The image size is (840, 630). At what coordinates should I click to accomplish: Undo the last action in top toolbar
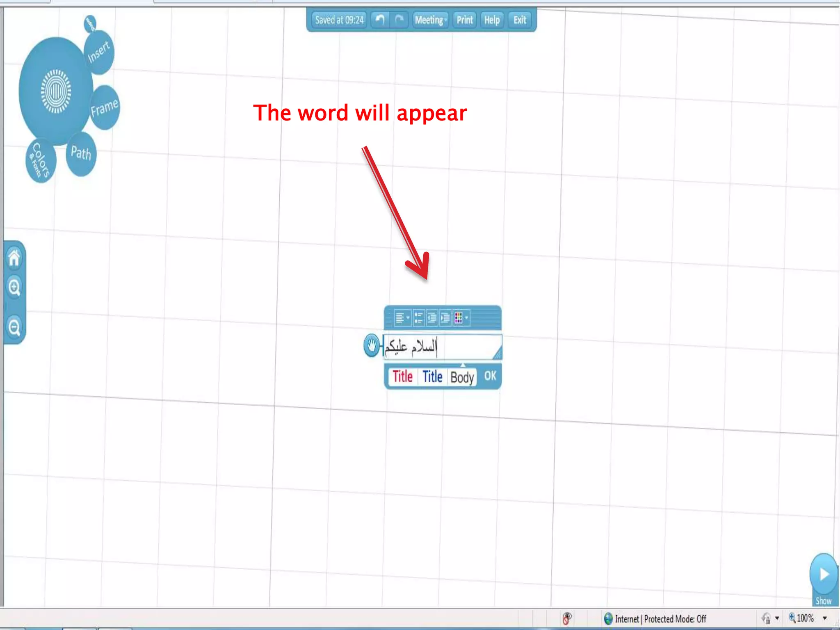(x=380, y=20)
